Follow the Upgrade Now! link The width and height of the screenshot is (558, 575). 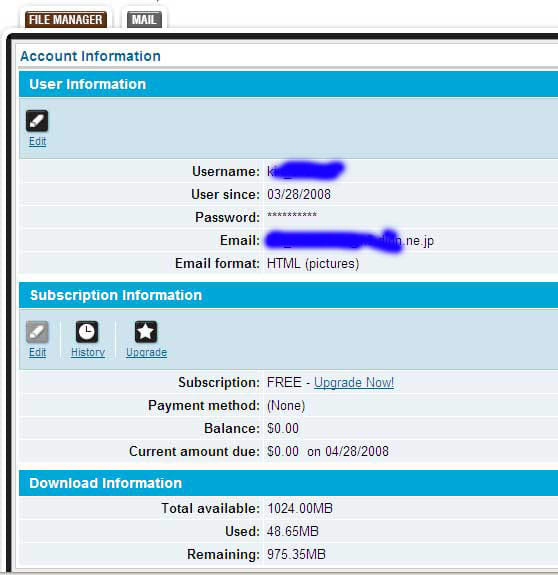point(354,382)
